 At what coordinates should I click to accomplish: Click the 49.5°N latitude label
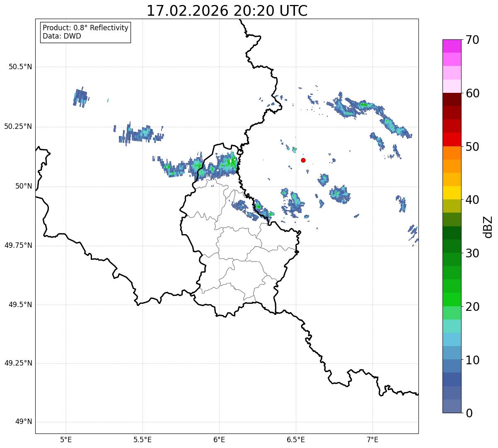20,305
